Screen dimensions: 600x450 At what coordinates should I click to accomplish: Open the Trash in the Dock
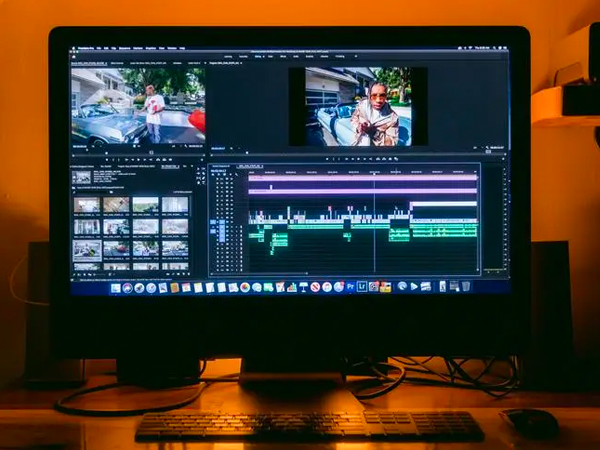pyautogui.click(x=466, y=286)
